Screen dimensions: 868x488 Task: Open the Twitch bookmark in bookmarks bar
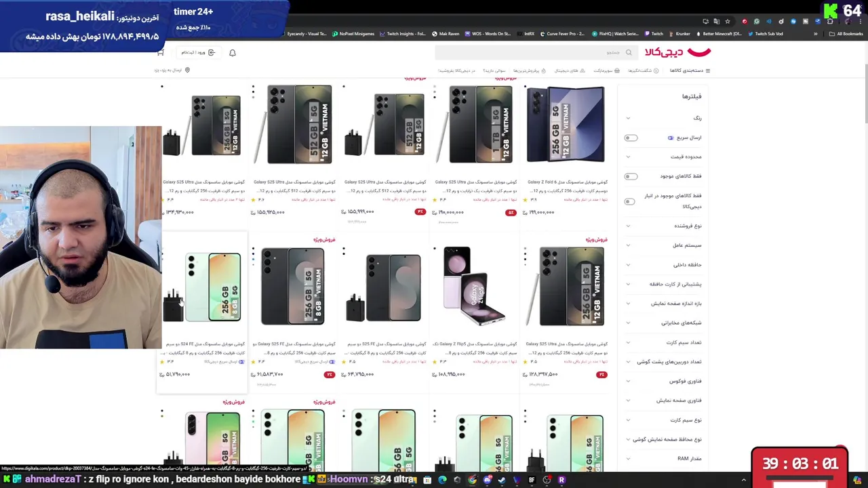click(x=654, y=33)
